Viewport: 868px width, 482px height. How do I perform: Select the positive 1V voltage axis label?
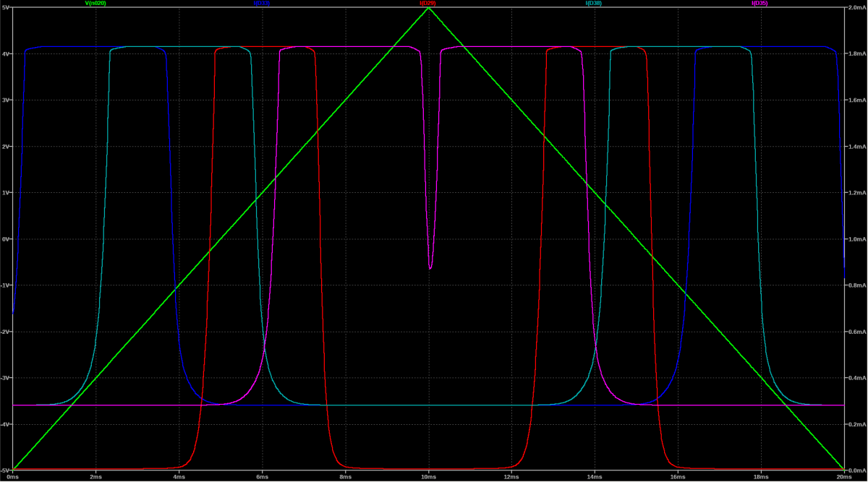6,192
